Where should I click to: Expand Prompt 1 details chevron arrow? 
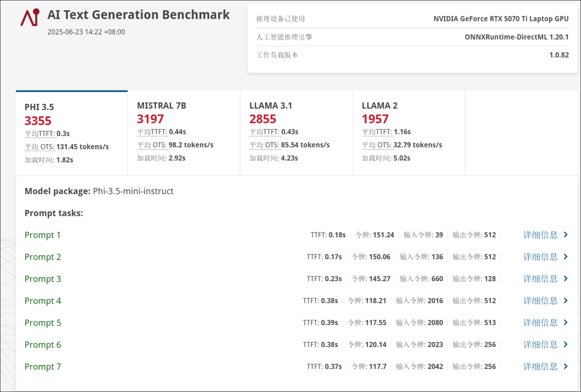(x=566, y=235)
